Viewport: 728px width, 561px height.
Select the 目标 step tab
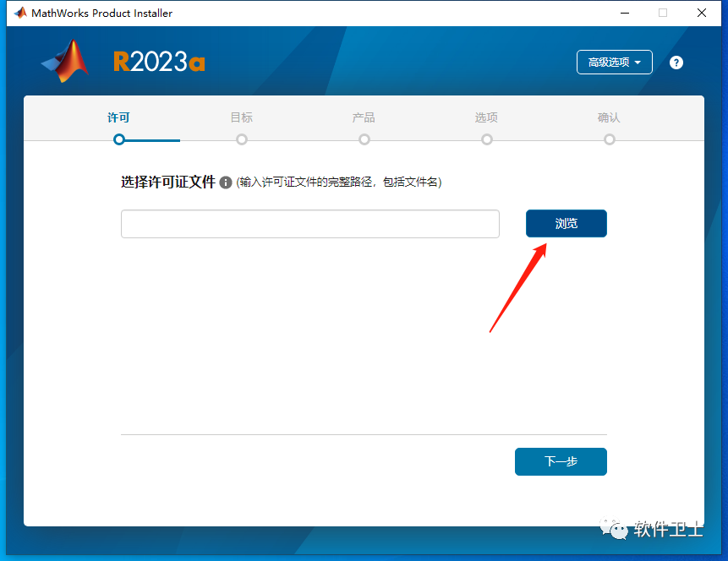(x=242, y=117)
